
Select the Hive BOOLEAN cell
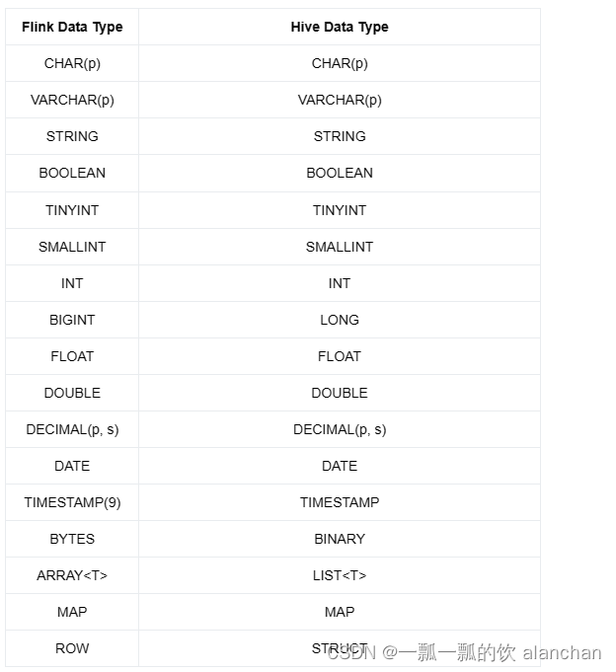[x=340, y=173]
